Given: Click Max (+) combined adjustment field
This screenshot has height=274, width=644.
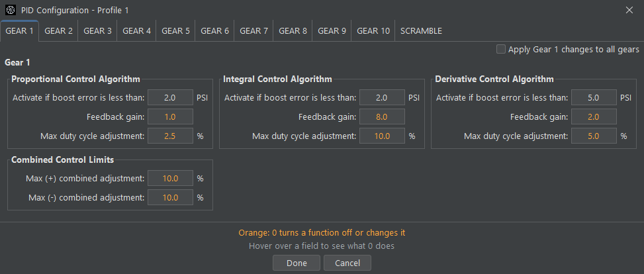Looking at the screenshot, I should (x=170, y=178).
